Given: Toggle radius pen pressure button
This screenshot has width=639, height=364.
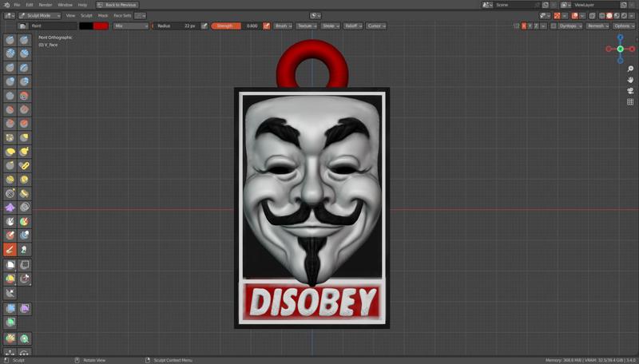Looking at the screenshot, I should pos(204,26).
